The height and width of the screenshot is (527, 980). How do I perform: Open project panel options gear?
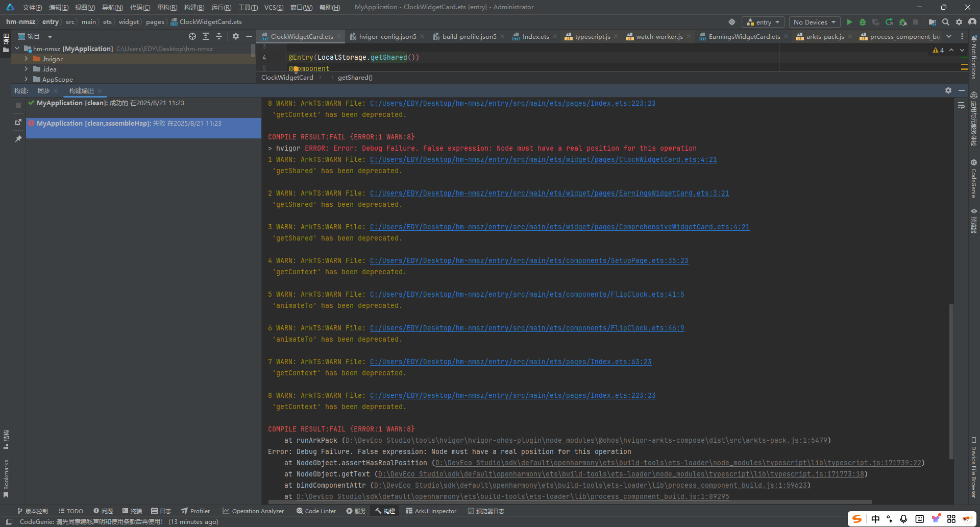(x=236, y=36)
